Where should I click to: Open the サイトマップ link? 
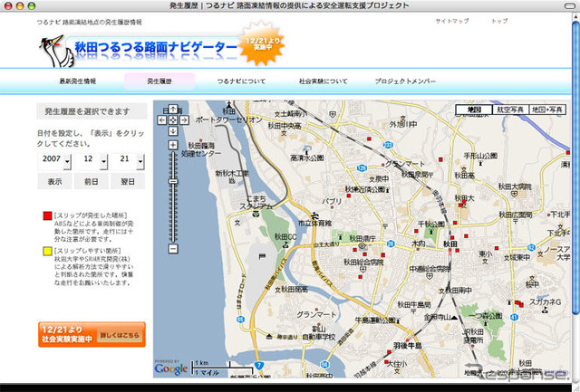click(452, 21)
